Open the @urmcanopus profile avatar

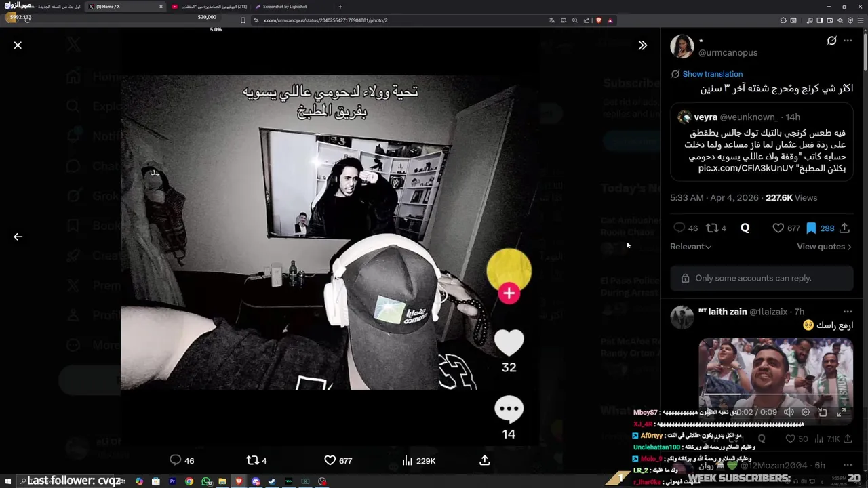(682, 47)
